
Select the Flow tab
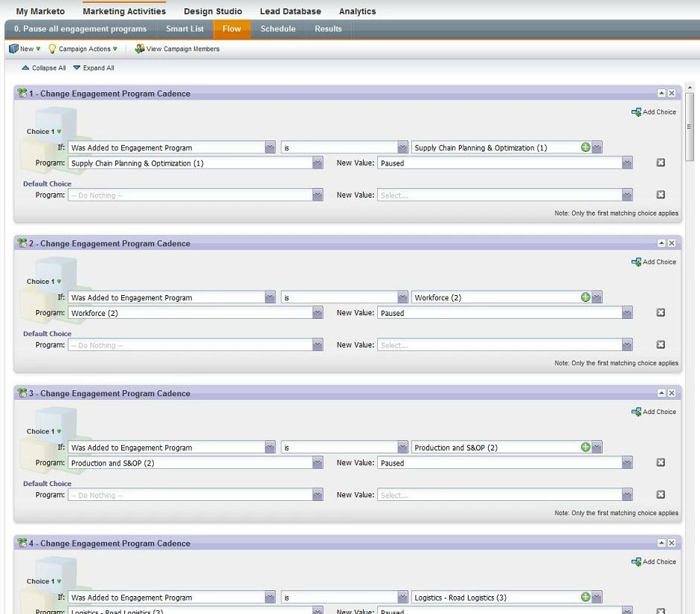[x=231, y=29]
